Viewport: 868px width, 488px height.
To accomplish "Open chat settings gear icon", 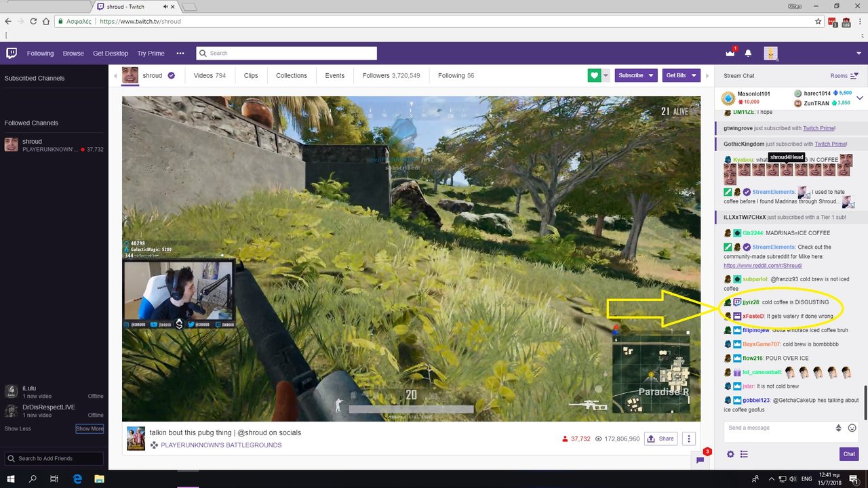I will tap(730, 454).
